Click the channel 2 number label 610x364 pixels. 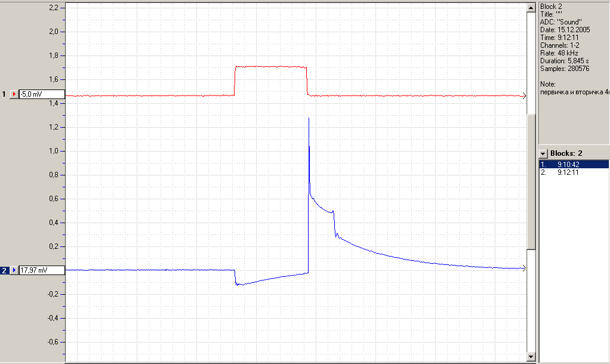(x=4, y=270)
